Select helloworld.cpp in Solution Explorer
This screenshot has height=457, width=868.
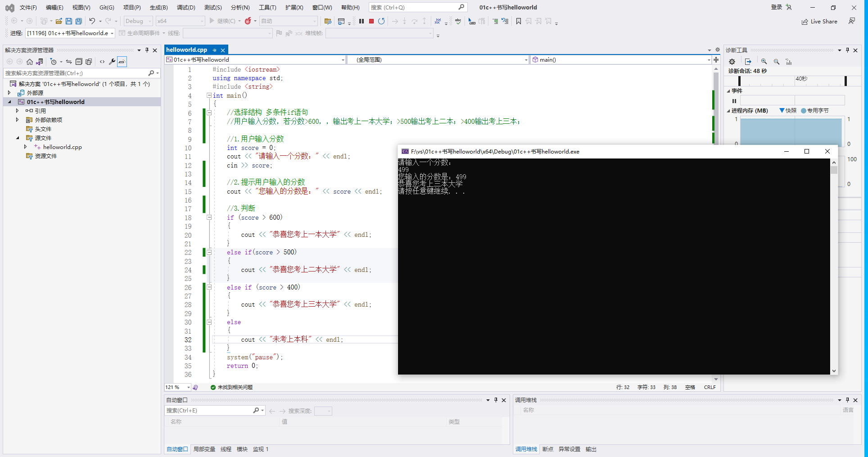tap(62, 147)
